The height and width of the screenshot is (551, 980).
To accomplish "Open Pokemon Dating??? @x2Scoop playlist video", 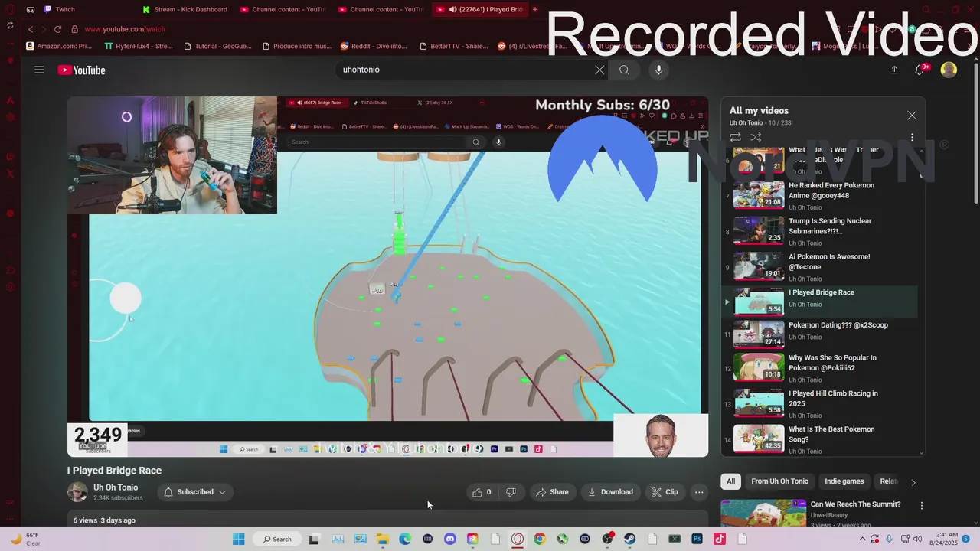I will pos(819,334).
